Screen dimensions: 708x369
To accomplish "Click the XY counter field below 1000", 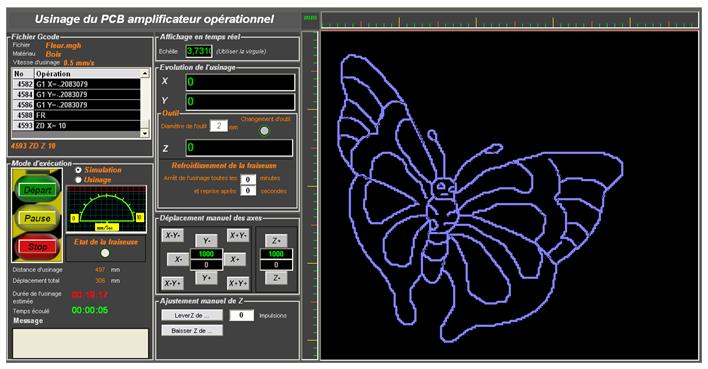I will (x=206, y=265).
